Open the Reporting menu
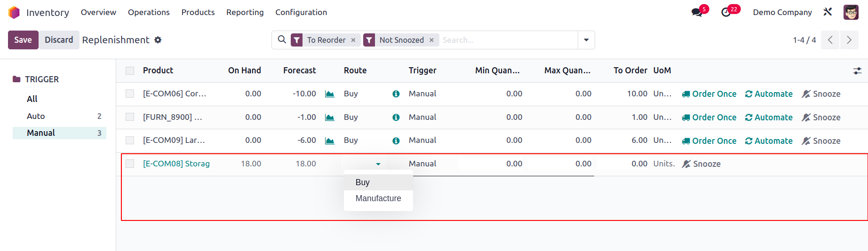 point(245,12)
